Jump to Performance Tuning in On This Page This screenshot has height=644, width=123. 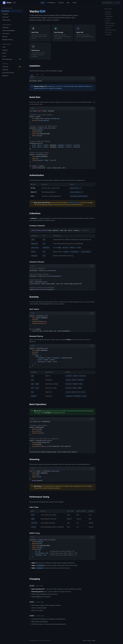(111, 30)
